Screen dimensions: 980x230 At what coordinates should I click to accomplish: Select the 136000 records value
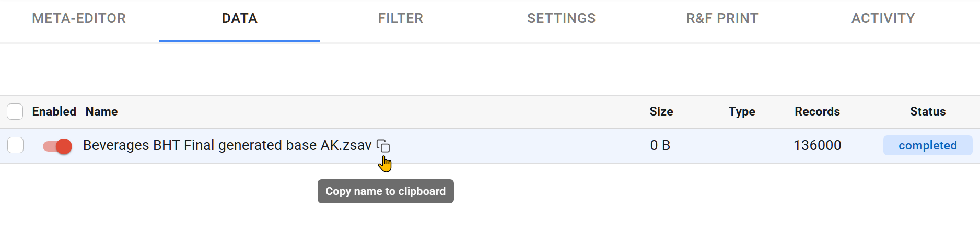pyautogui.click(x=817, y=145)
